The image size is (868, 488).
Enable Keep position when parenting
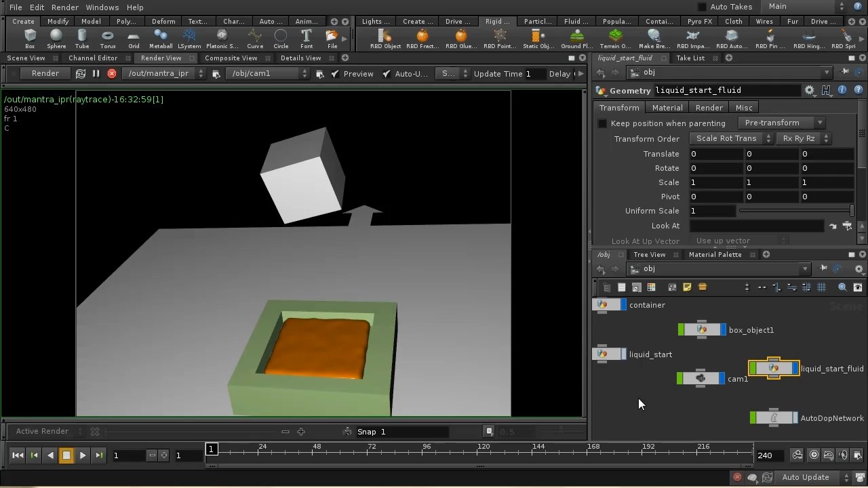click(602, 123)
